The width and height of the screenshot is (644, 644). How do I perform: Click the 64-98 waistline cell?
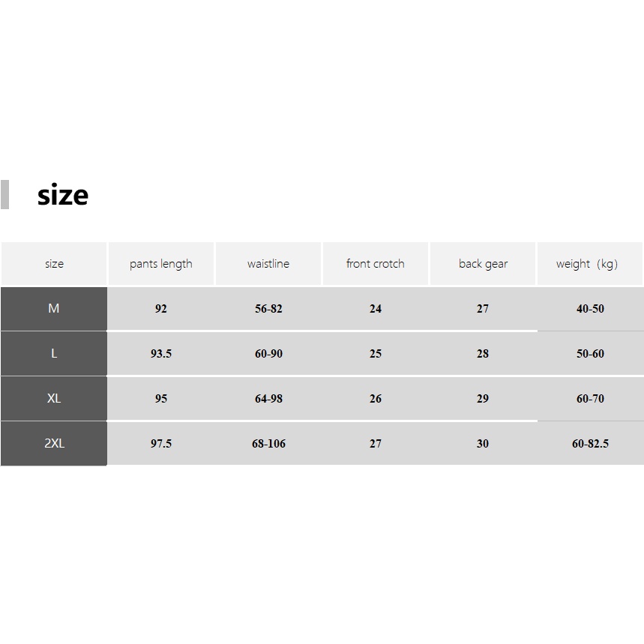(x=268, y=399)
